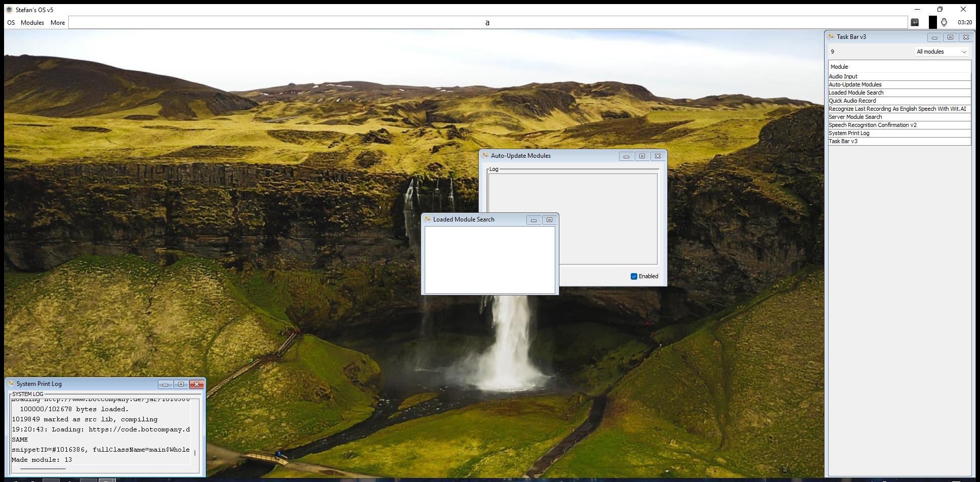
Task: Click the Auto-Update Modules window icon
Action: pyautogui.click(x=485, y=156)
